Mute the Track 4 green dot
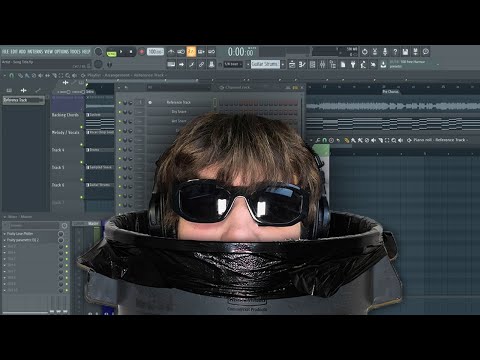Screen dimensions: 480x360 [x=82, y=162]
